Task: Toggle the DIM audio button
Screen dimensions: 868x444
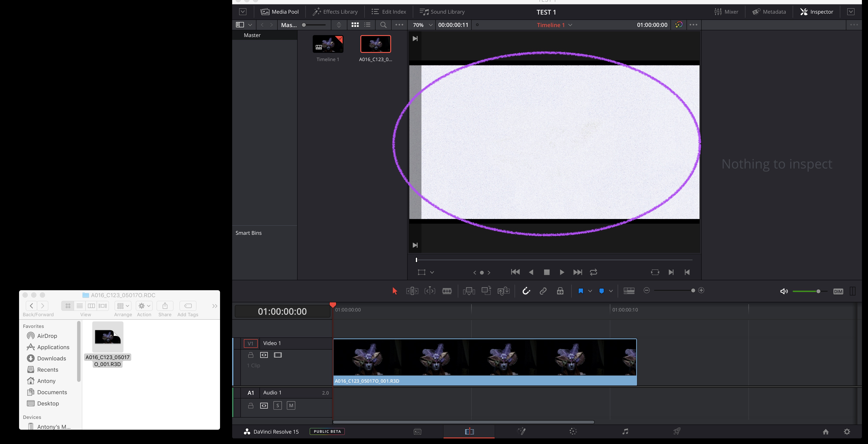Action: click(838, 291)
